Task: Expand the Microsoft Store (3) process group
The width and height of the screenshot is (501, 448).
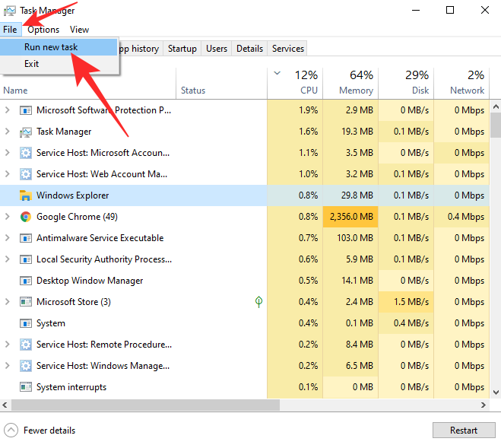Action: 8,302
